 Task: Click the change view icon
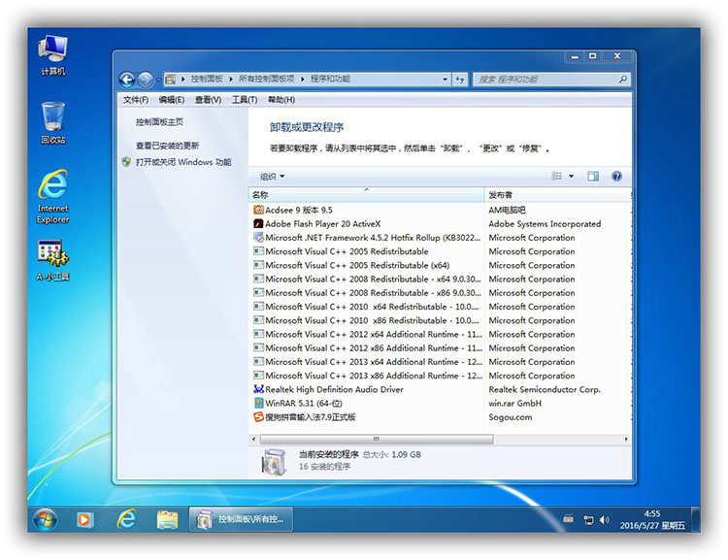[x=557, y=176]
